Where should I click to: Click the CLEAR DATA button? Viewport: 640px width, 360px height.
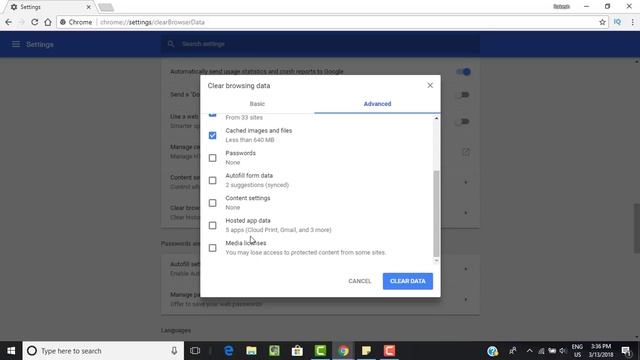tap(408, 281)
